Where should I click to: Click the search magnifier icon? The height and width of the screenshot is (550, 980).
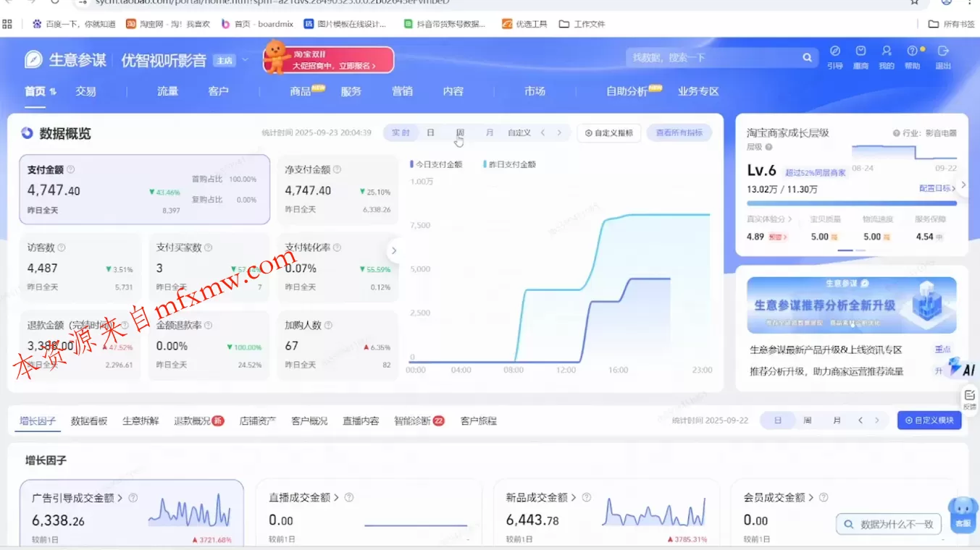(x=807, y=57)
